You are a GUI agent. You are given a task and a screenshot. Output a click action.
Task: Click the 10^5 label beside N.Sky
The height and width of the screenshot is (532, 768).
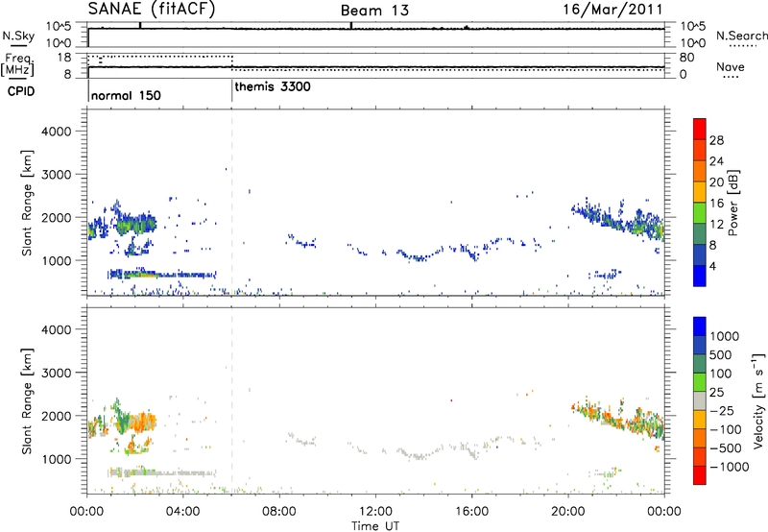click(59, 27)
